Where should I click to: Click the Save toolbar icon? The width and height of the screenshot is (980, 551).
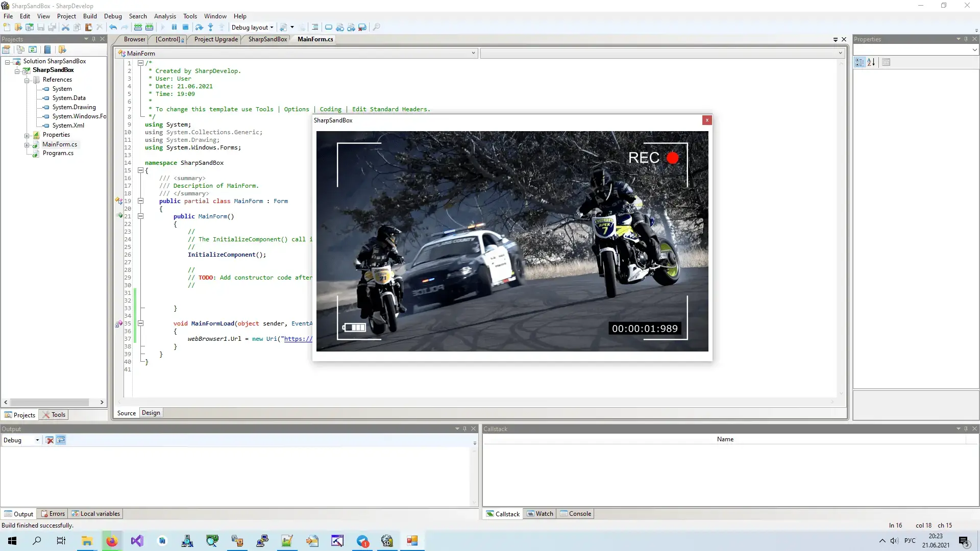point(41,27)
